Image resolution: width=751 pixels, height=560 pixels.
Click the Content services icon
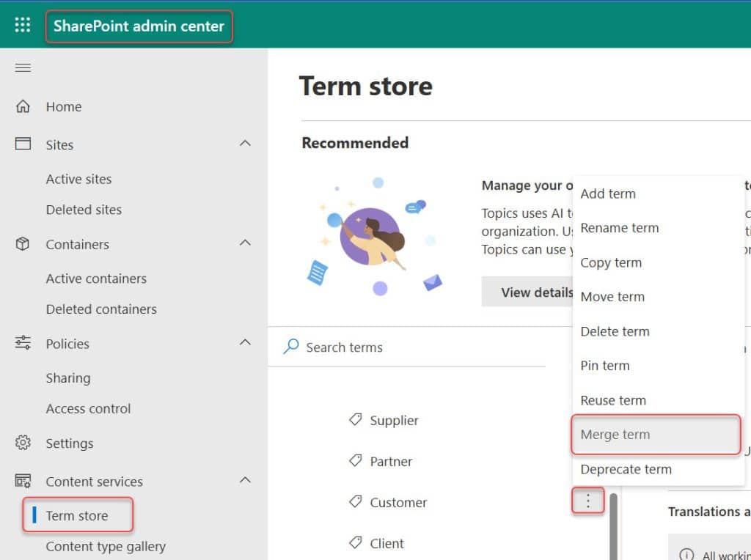tap(23, 481)
